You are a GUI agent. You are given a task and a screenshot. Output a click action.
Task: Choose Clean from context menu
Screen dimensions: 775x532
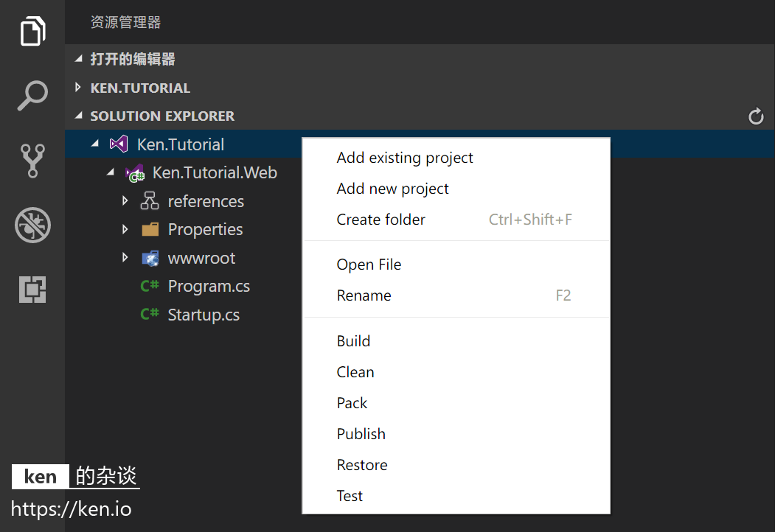pyautogui.click(x=456, y=372)
